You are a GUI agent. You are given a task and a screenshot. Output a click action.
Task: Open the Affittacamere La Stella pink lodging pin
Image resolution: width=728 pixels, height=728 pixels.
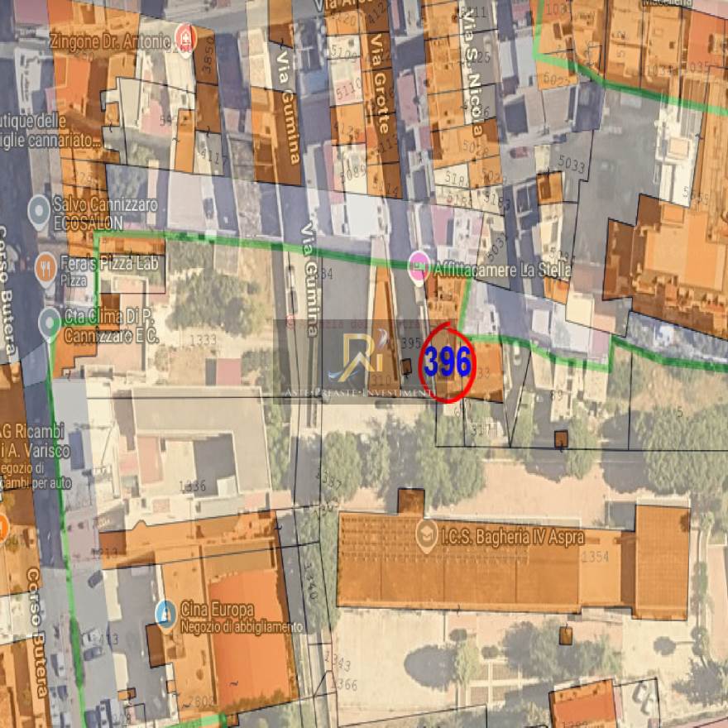[419, 267]
